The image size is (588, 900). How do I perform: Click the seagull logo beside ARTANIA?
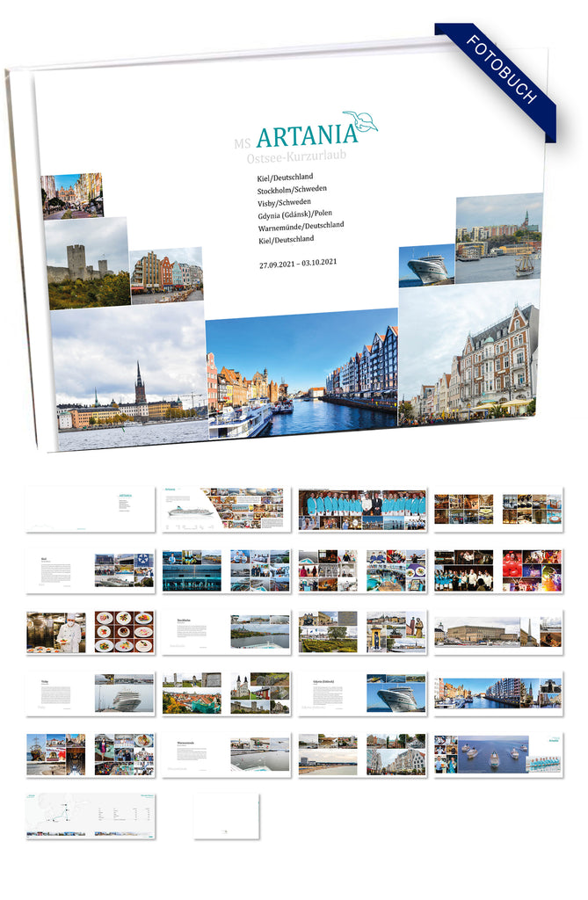[360, 121]
